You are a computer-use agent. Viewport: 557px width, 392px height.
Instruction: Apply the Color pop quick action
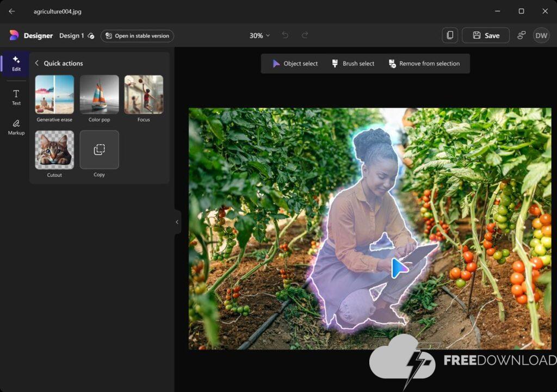tap(99, 94)
